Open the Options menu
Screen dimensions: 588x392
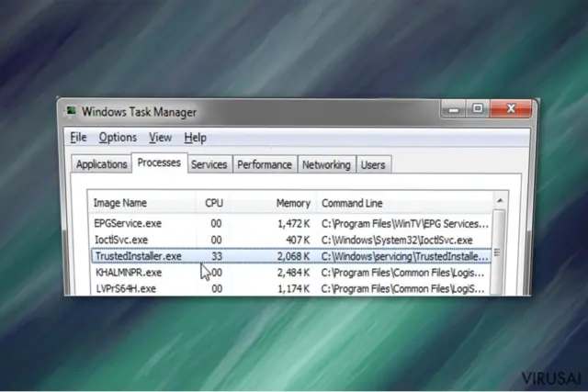coord(118,138)
